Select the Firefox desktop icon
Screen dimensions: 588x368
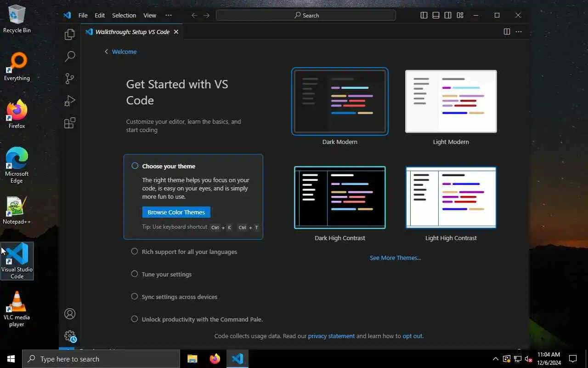17,115
